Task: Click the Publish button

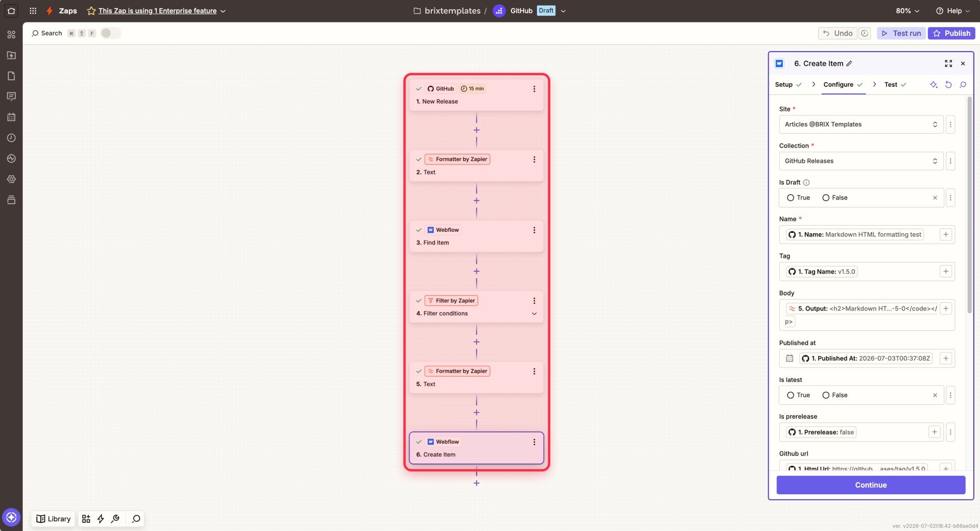Action: coord(951,33)
